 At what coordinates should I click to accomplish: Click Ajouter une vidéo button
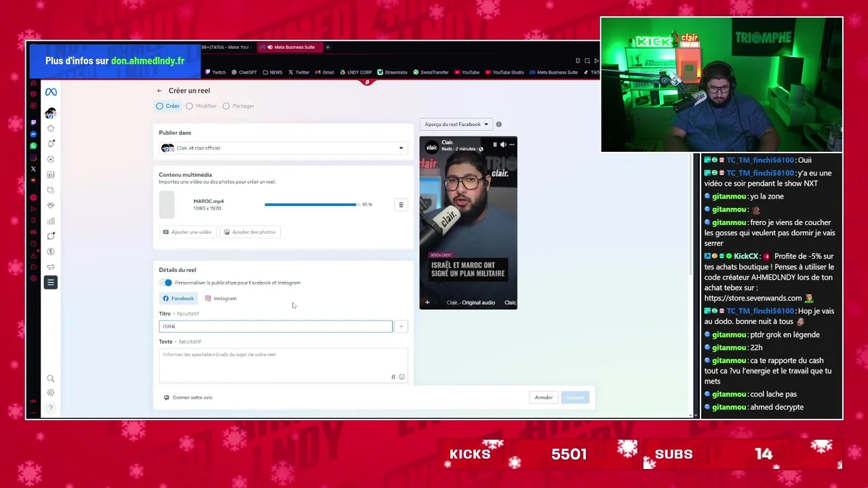click(x=187, y=232)
